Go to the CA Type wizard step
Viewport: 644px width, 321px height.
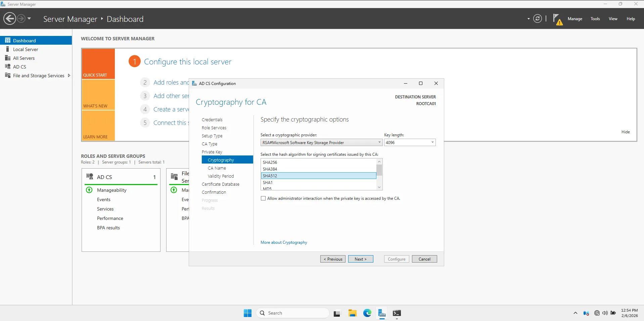pos(210,144)
